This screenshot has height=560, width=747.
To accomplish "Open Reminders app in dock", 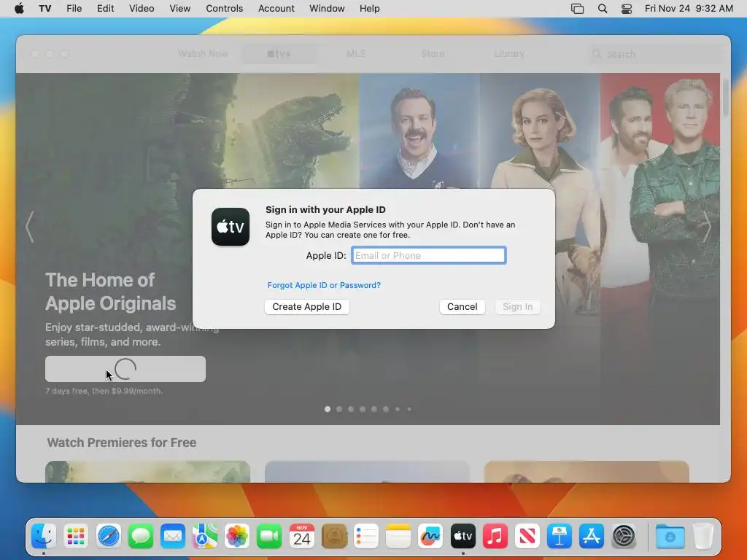I will [366, 536].
